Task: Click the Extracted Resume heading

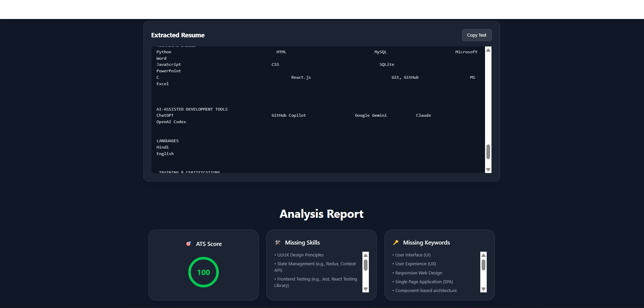Action: [x=178, y=35]
